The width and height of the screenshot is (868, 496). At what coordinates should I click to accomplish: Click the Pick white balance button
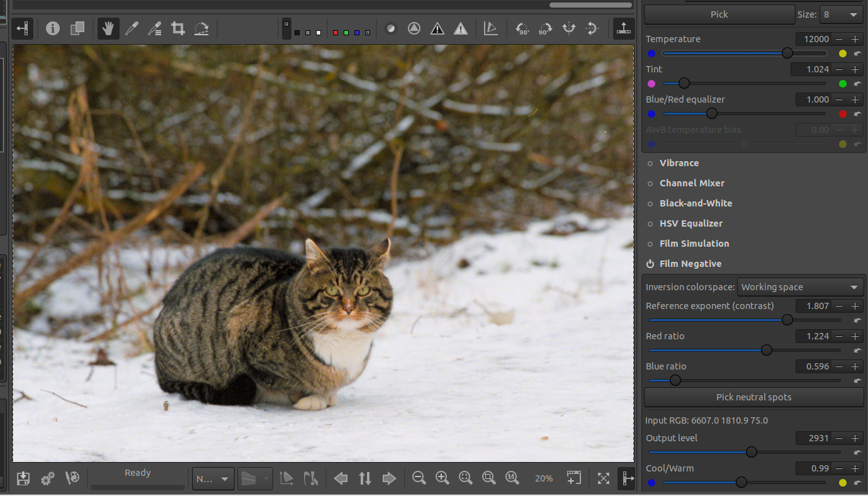pyautogui.click(x=719, y=14)
